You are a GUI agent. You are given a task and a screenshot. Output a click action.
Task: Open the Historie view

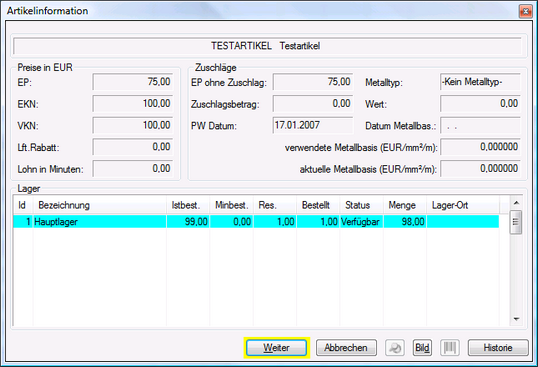tap(498, 348)
